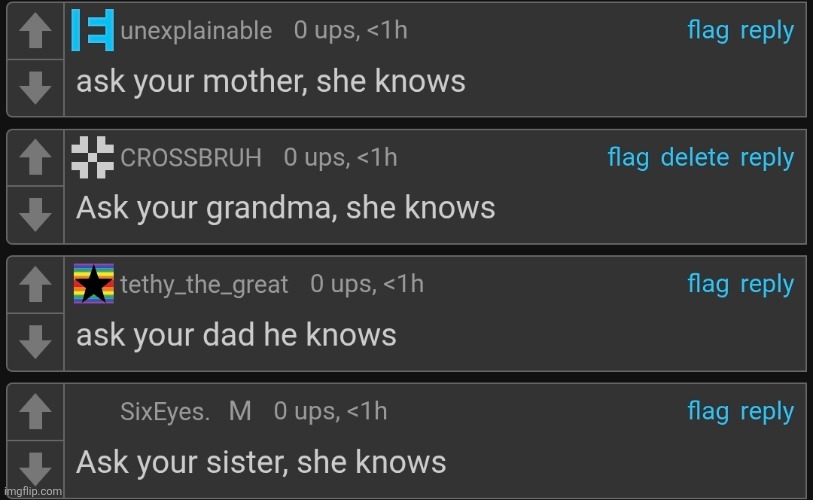Reply to the SixEyes. comment
This screenshot has width=813, height=500.
pos(767,413)
